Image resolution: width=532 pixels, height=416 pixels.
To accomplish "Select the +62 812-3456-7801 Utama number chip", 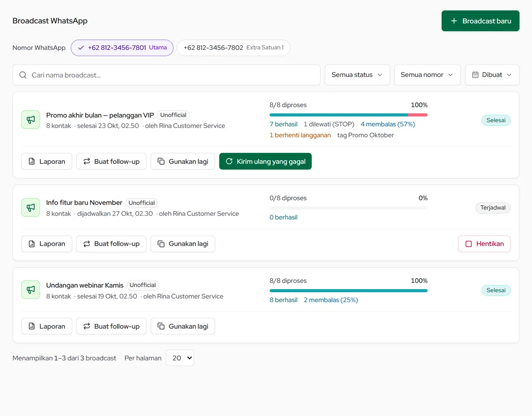I will [x=122, y=48].
